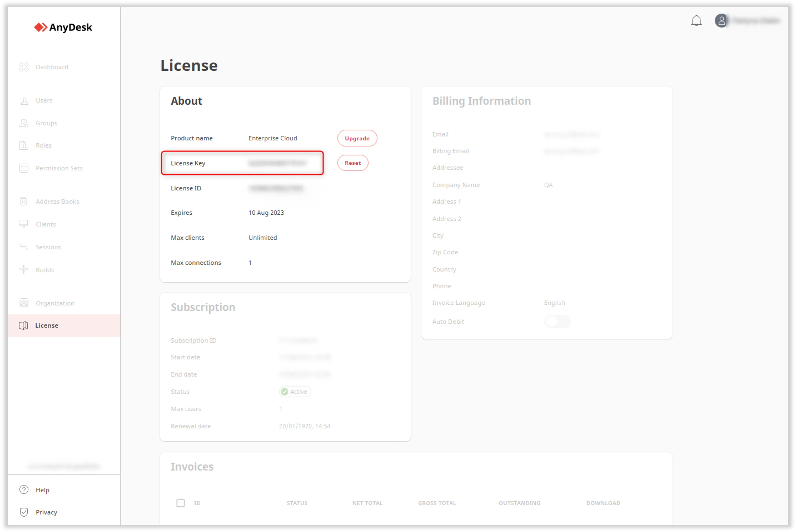Enable the Auto Debit toggle
This screenshot has height=532, width=796.
[557, 322]
